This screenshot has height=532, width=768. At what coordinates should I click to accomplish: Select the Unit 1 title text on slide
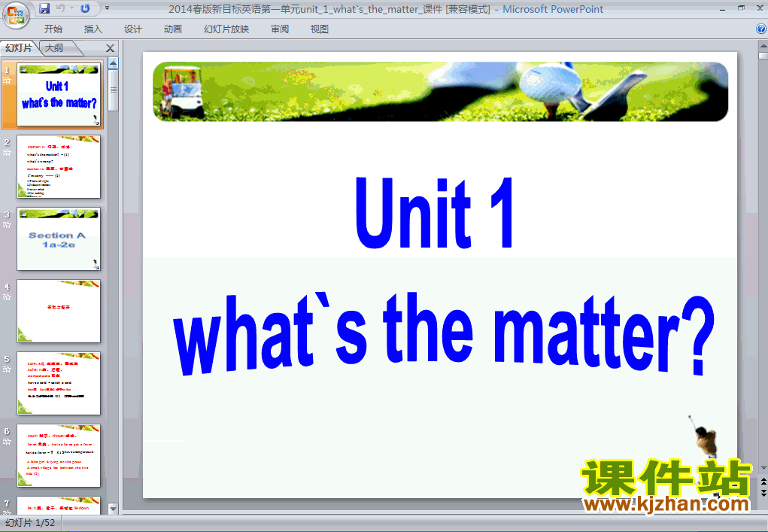pyautogui.click(x=435, y=213)
